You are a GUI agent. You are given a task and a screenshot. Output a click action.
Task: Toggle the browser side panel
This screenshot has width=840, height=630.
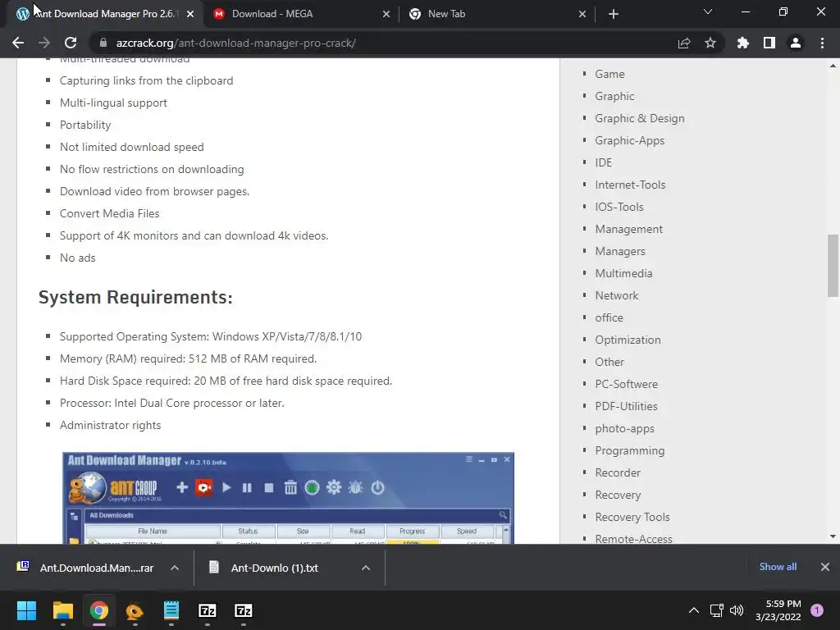[x=769, y=43]
